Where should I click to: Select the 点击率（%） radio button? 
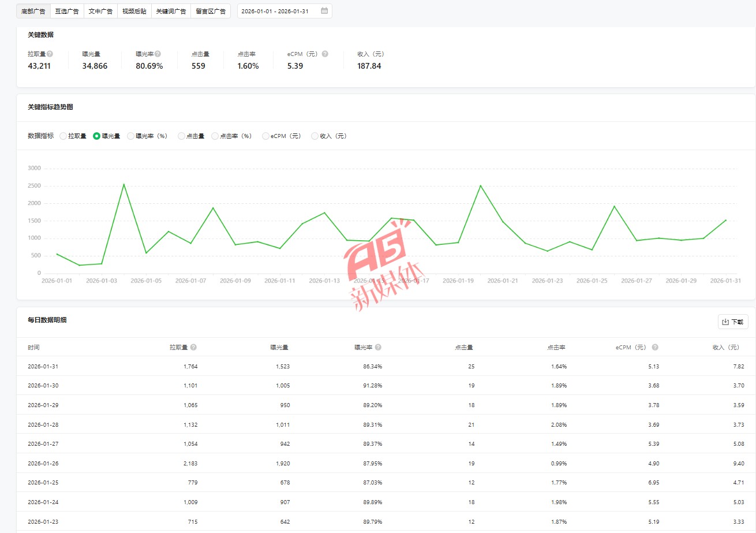click(x=215, y=136)
